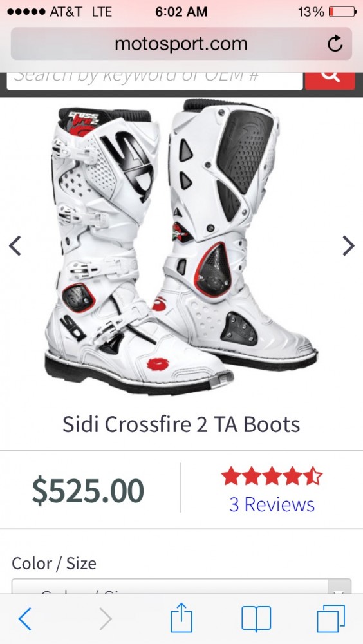The height and width of the screenshot is (644, 363).
Task: Go back using Safari's back arrow
Action: 24,618
